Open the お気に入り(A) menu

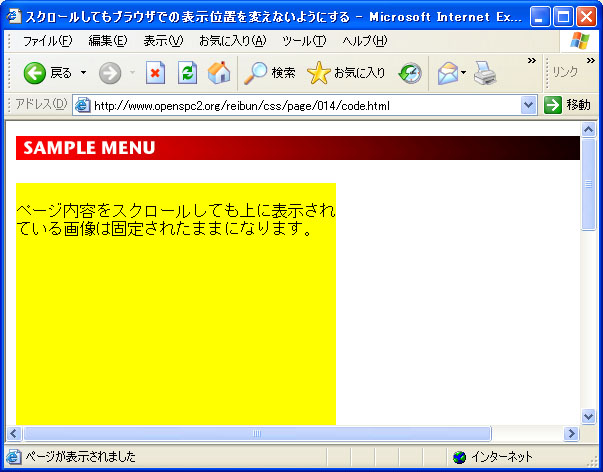[x=233, y=41]
